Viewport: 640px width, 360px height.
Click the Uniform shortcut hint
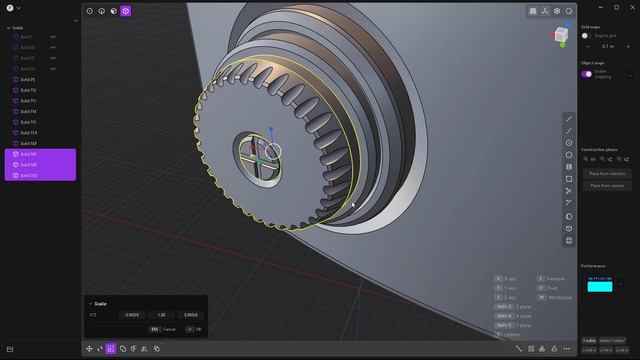pyautogui.click(x=508, y=334)
